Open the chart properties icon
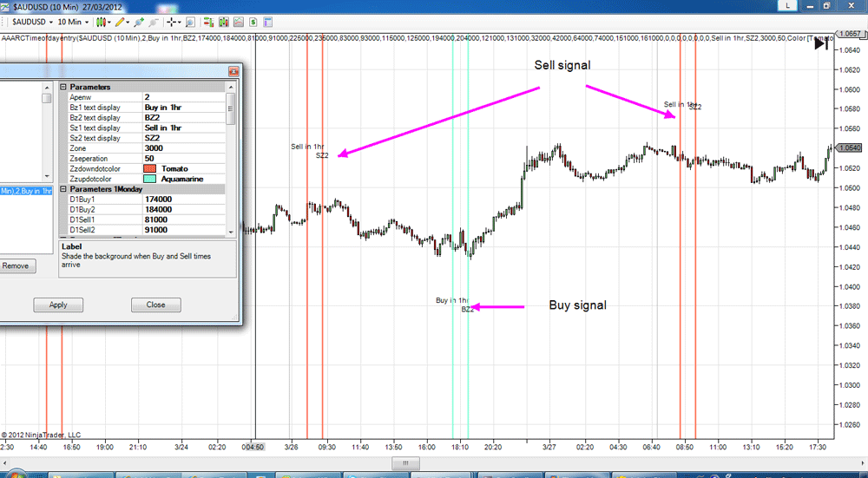This screenshot has width=868, height=478. 268,23
